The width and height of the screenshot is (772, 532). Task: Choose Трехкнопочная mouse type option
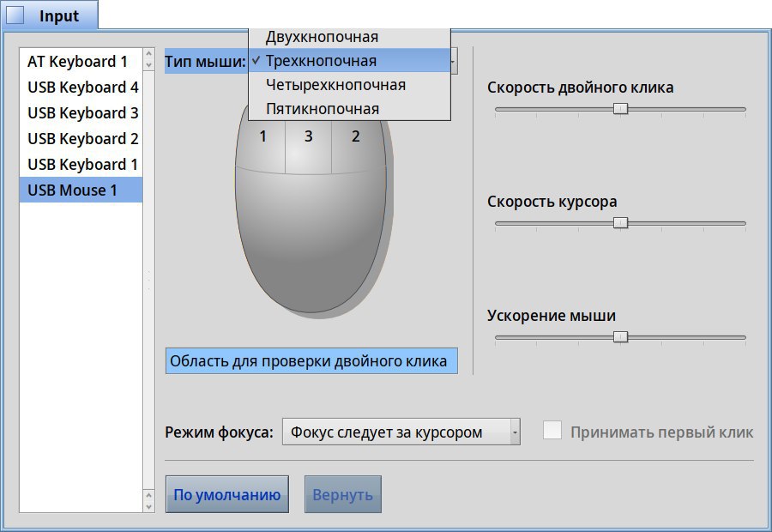[349, 61]
